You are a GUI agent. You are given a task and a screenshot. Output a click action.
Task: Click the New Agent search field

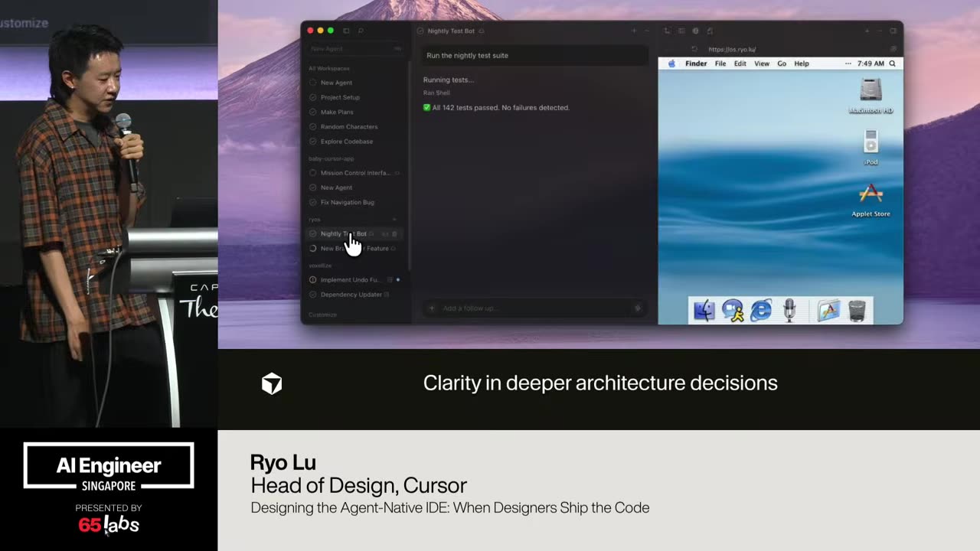[355, 49]
